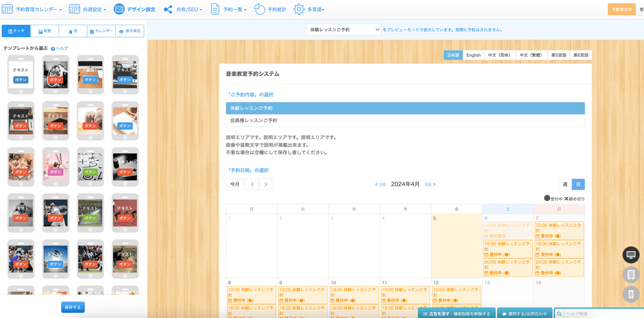Expand the 予約管理カレンダー menu
Screen dimensions: 644x318
33,10
